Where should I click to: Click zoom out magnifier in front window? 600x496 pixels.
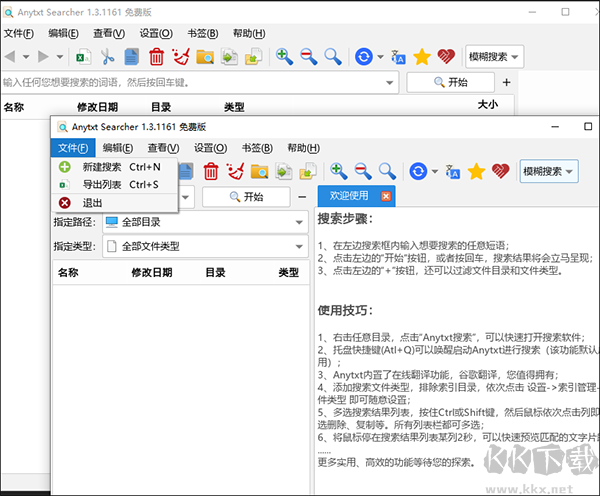pos(363,171)
